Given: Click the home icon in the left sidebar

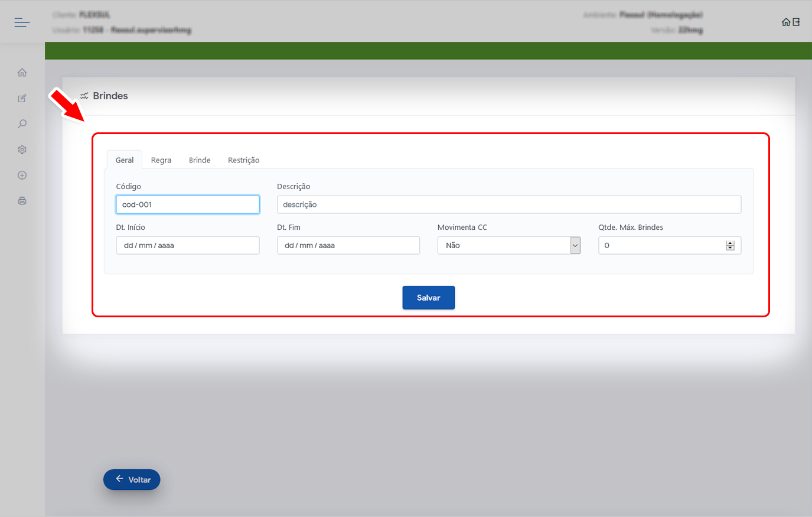Looking at the screenshot, I should coord(22,73).
